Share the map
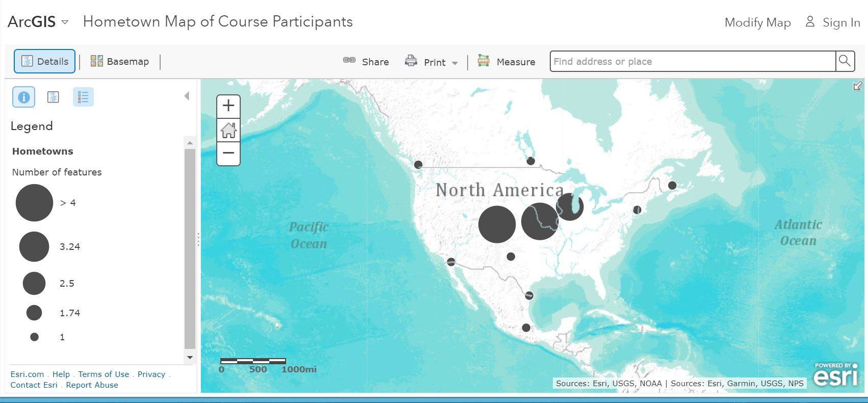Viewport: 868px width, 403px height. click(366, 62)
